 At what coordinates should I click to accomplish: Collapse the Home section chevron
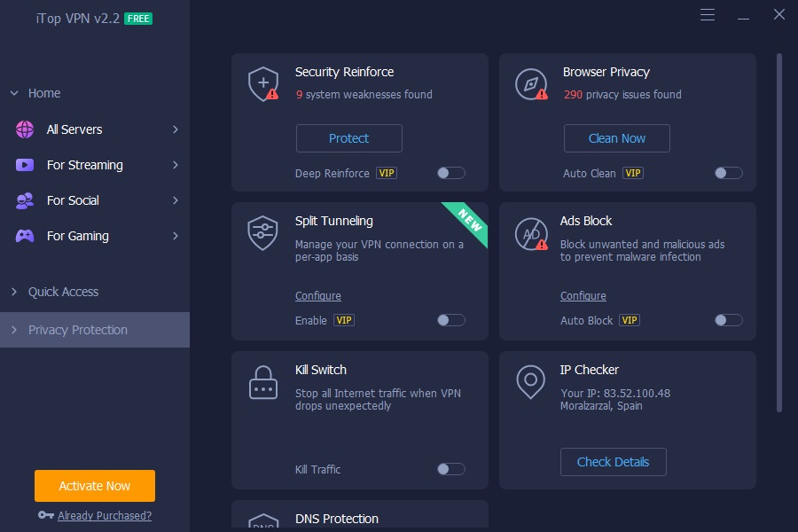(14, 93)
